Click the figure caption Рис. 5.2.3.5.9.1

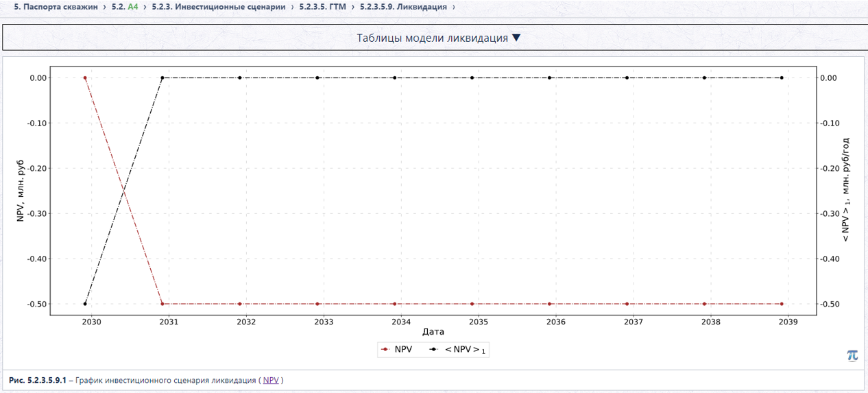click(38, 380)
